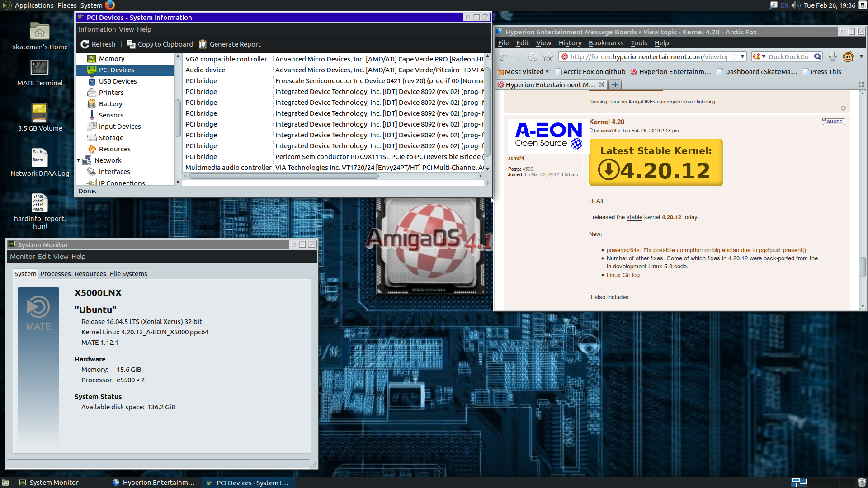This screenshot has width=868, height=488.
Task: Click the xeno74 username under the avatar
Action: click(x=516, y=158)
